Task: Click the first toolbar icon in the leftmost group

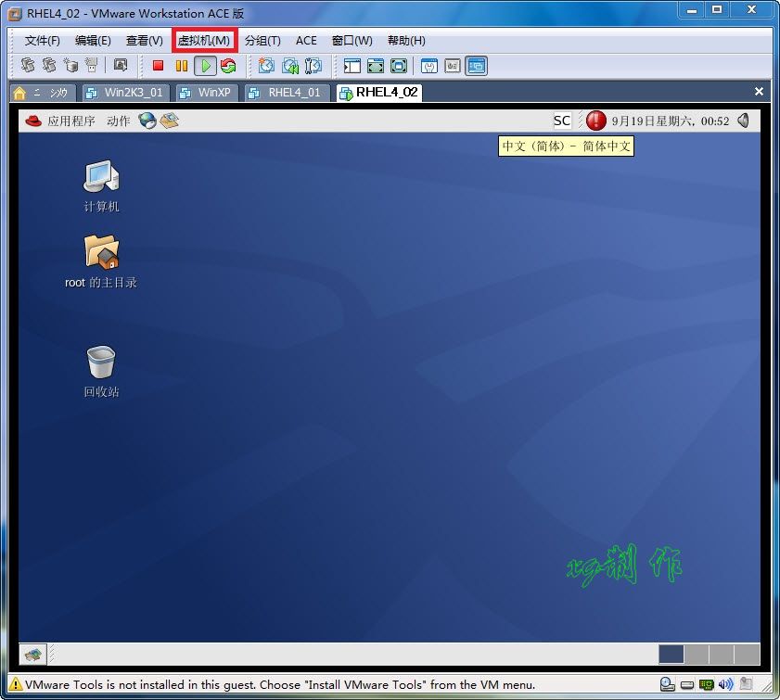Action: [28, 65]
